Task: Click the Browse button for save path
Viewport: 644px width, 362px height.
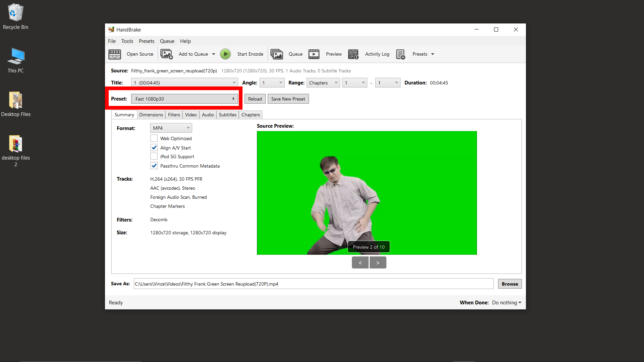Action: pyautogui.click(x=509, y=283)
